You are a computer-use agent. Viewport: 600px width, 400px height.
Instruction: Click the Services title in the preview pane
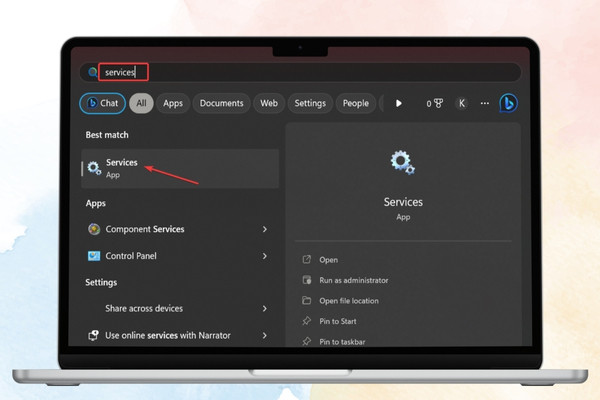click(403, 202)
